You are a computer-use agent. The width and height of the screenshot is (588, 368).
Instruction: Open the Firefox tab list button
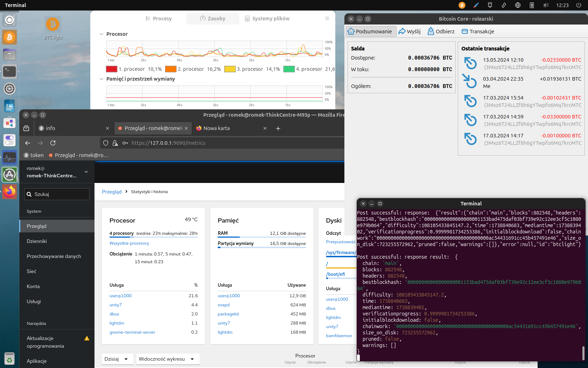pos(26,128)
